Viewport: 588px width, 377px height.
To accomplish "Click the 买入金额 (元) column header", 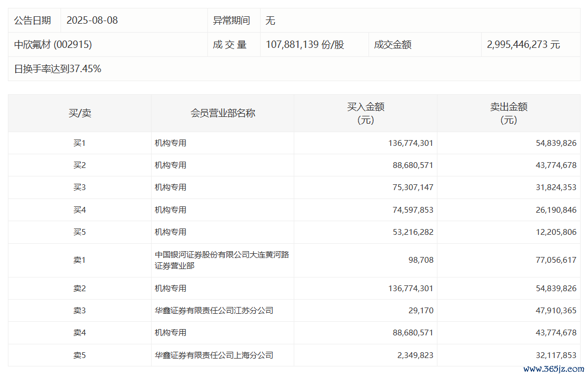I will [365, 113].
